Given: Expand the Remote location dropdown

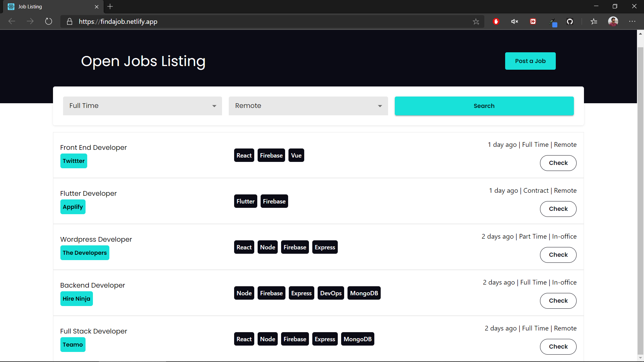Looking at the screenshot, I should [308, 106].
